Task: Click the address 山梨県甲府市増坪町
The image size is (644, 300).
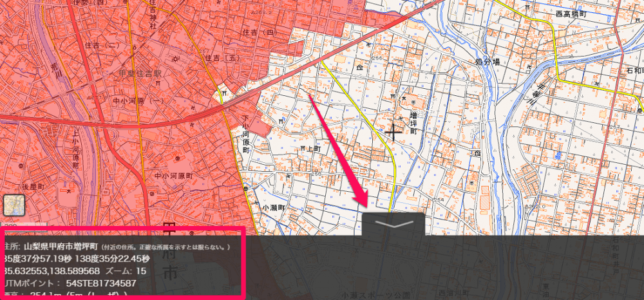Action: point(61,247)
